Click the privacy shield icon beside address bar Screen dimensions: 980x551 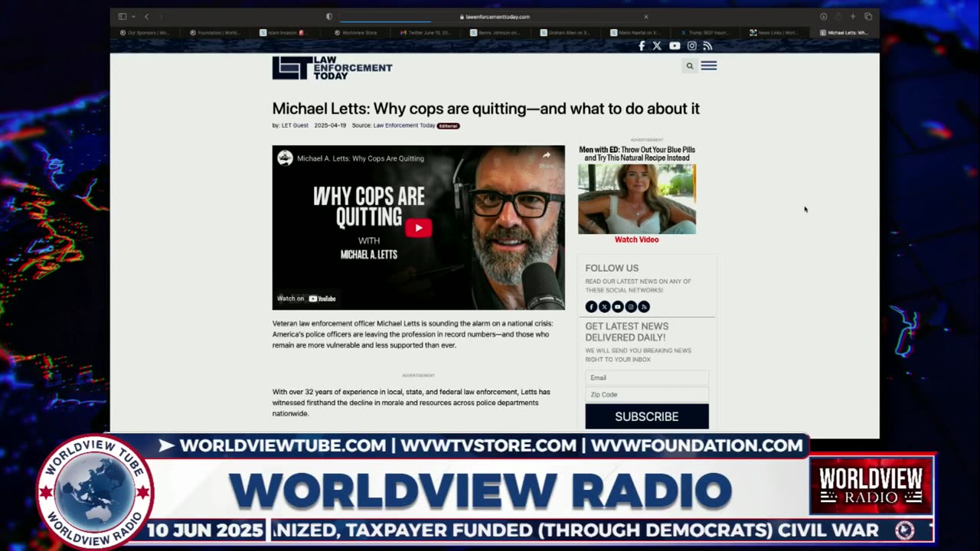click(x=329, y=16)
